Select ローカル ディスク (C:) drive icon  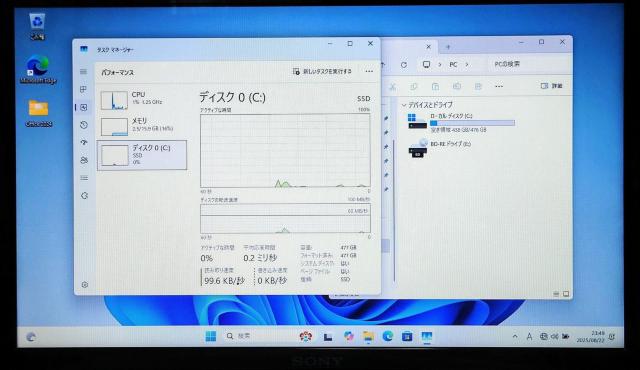pos(417,121)
